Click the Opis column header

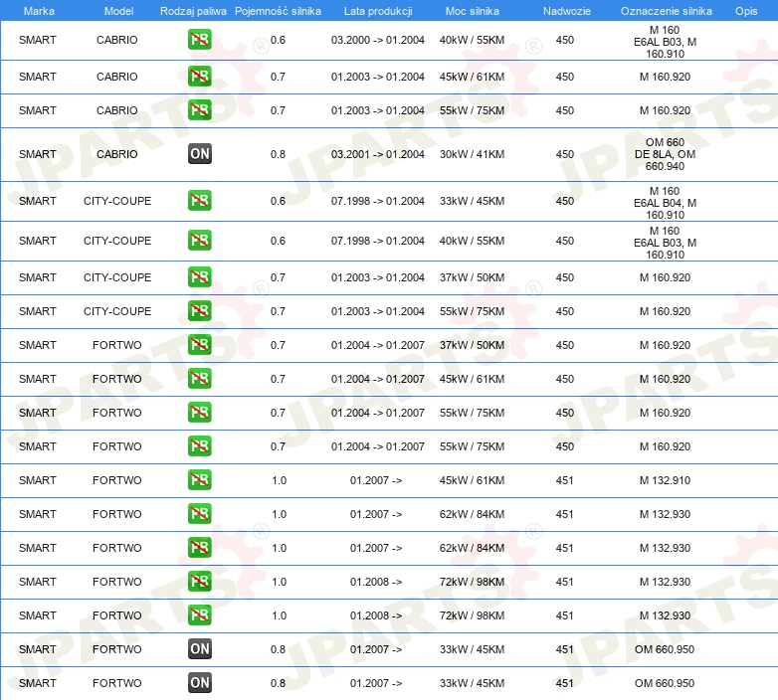tap(745, 10)
